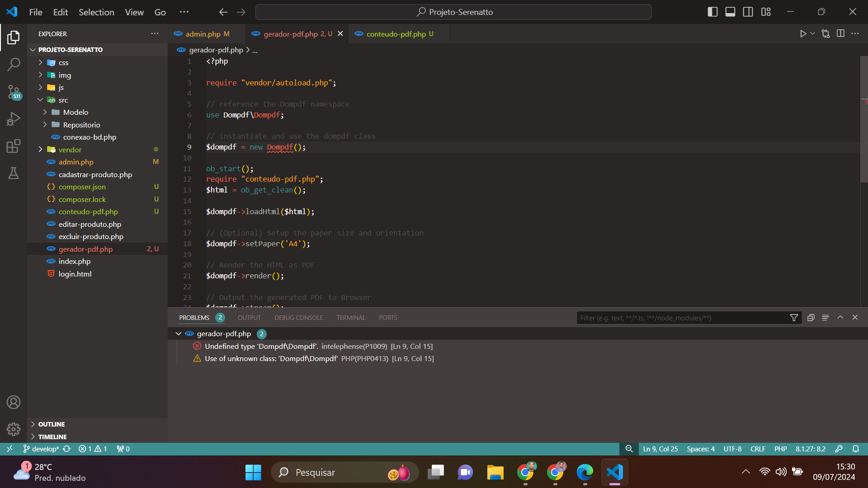868x488 pixels.
Task: Close the bottom panel
Action: (x=855, y=318)
